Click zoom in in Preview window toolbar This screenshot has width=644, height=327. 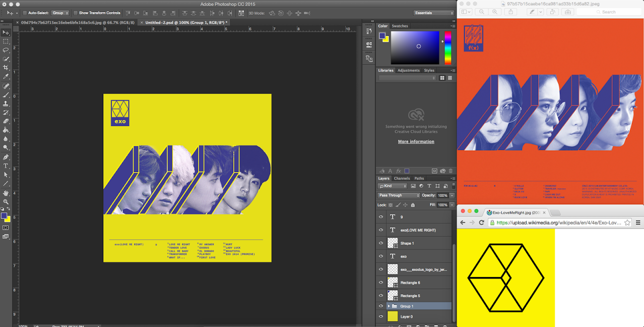click(x=496, y=12)
